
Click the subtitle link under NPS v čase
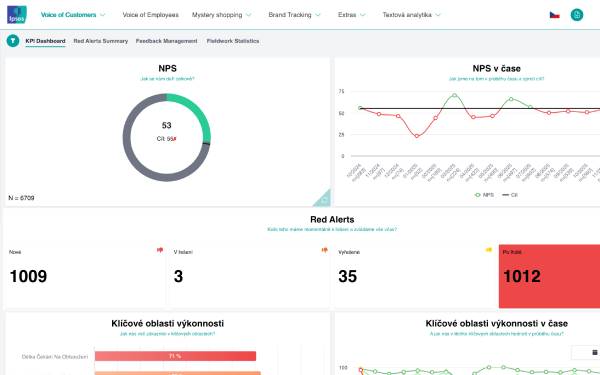(496, 79)
